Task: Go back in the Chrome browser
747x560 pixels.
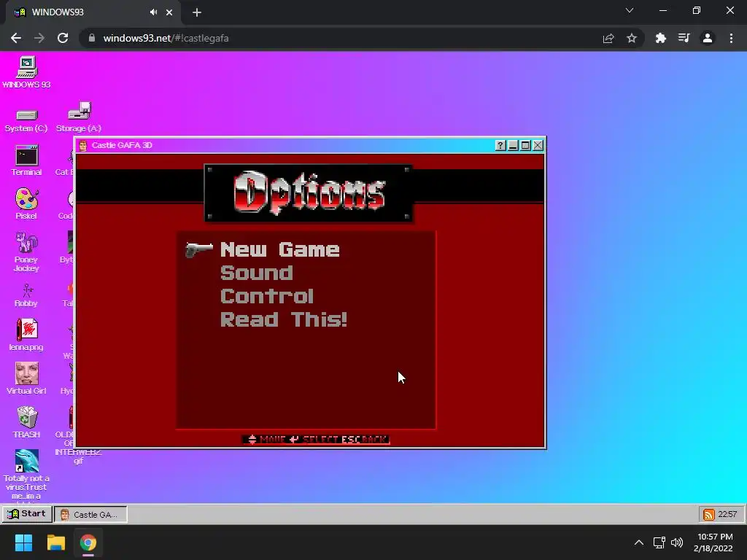Action: coord(16,38)
